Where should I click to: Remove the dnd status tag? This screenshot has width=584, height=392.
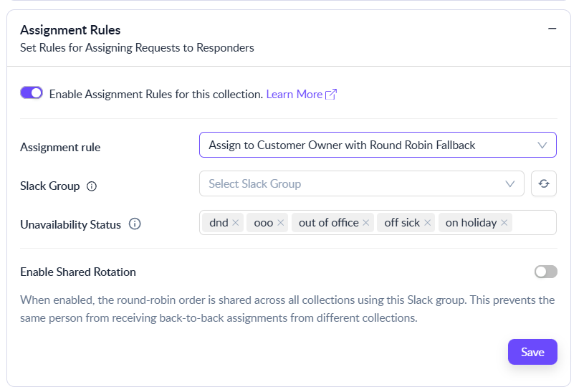[x=235, y=223]
